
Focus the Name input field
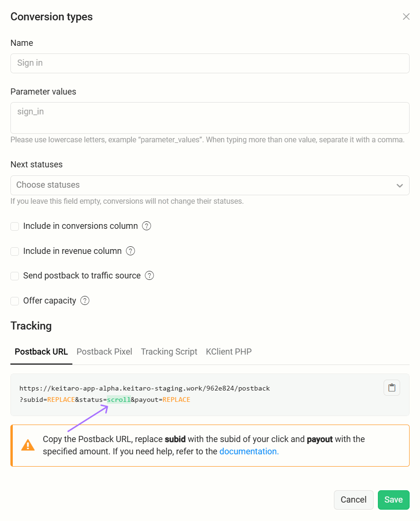pyautogui.click(x=210, y=63)
